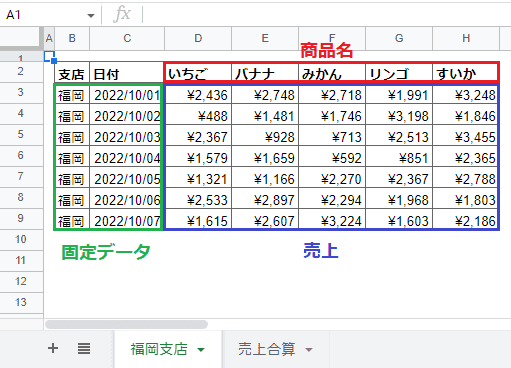
Task: Click the 日付 header cell
Action: (127, 72)
